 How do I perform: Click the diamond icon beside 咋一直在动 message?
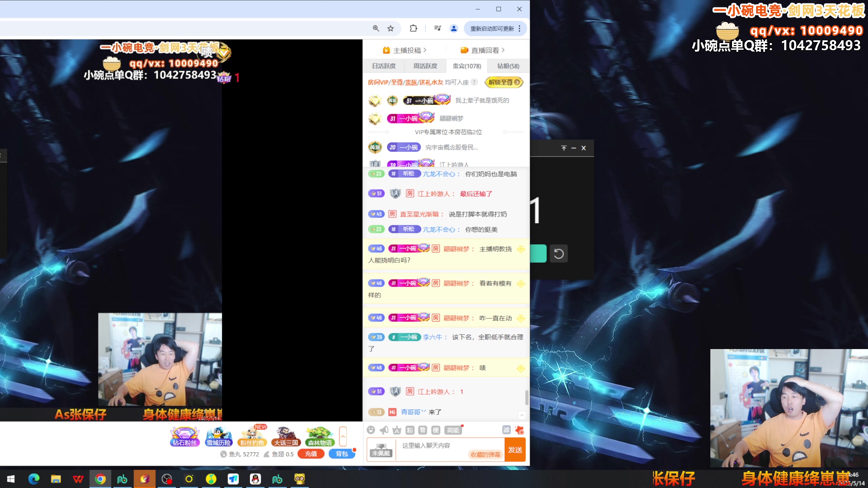pos(521,318)
